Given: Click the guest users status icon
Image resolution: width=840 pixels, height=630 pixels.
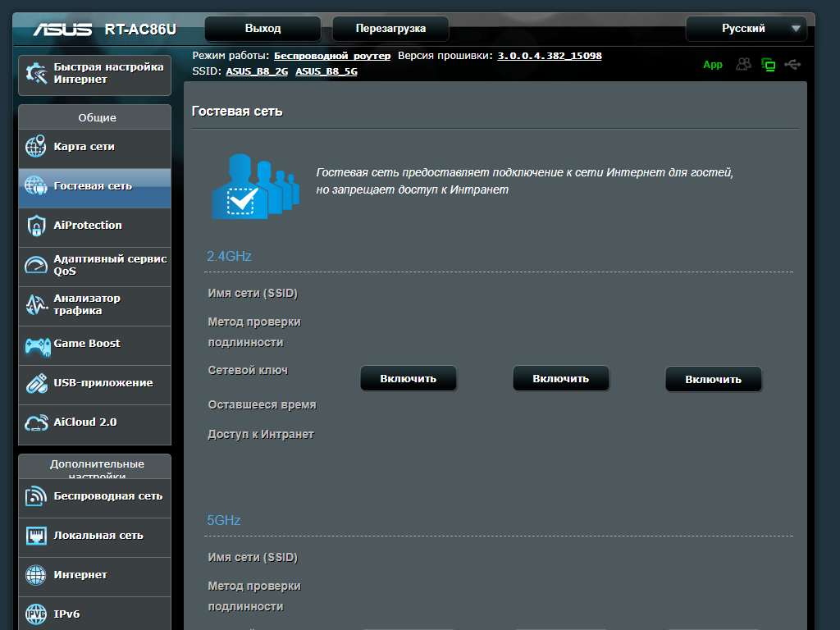Looking at the screenshot, I should tap(743, 64).
